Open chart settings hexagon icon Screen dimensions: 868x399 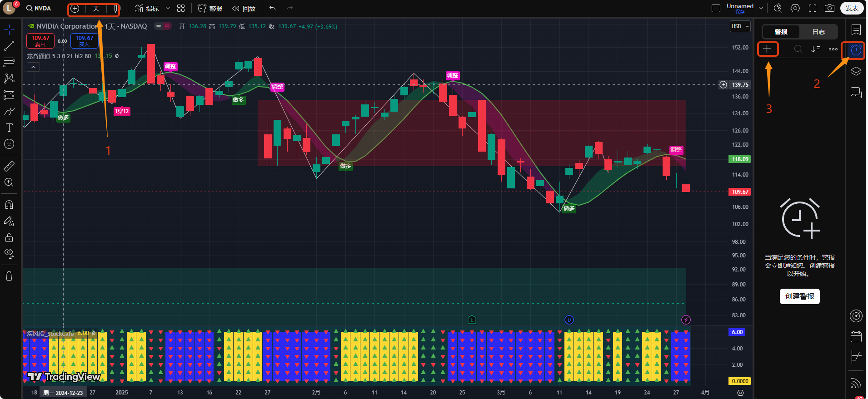coord(795,8)
